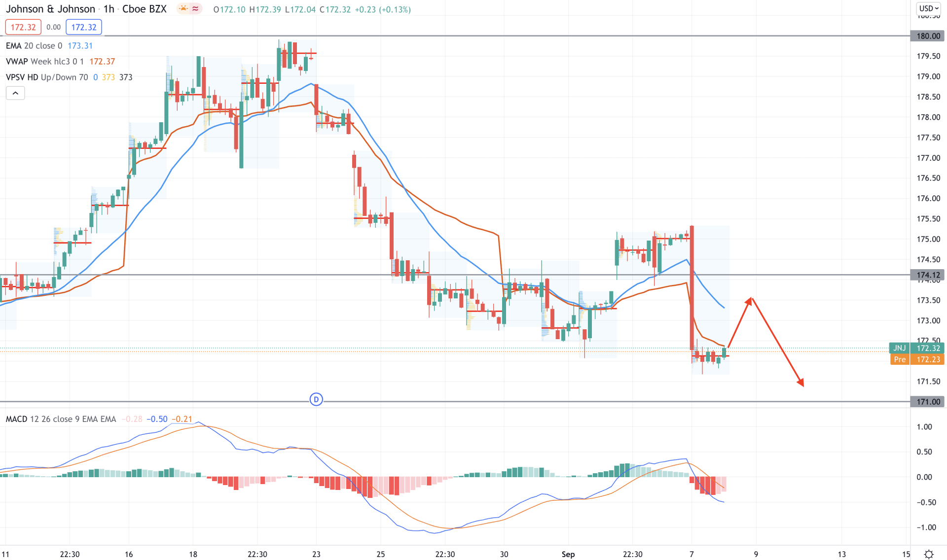Click the price change +0.23 (+0.13%)
Viewport: 947px width, 560px height.
(x=383, y=9)
